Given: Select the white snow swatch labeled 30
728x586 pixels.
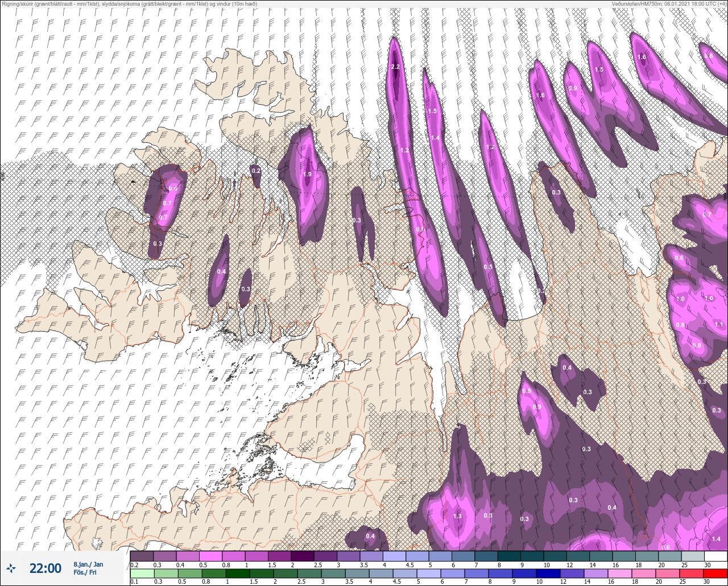Looking at the screenshot, I should point(715,556).
